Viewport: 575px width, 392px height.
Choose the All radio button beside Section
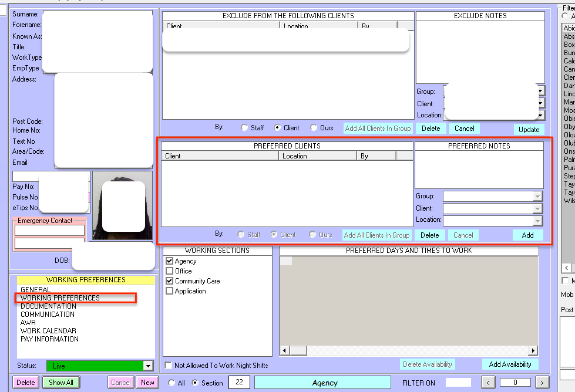tap(172, 383)
